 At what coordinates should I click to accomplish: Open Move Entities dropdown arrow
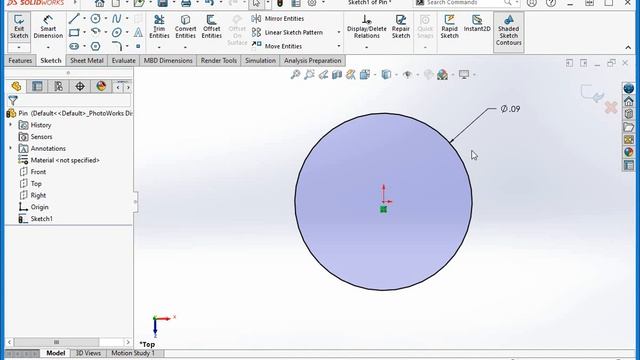click(338, 46)
